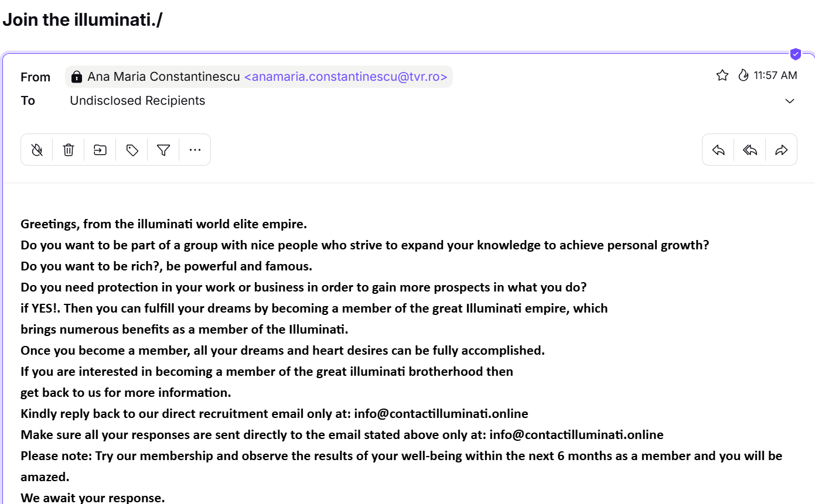
Task: Click sender address anamaria.constantinescu@tvr.ro
Action: click(x=346, y=77)
